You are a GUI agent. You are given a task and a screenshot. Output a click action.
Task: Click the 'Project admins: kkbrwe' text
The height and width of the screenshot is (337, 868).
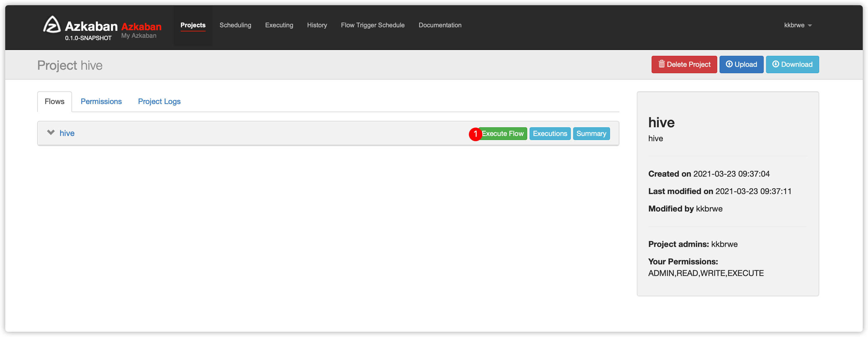click(693, 244)
